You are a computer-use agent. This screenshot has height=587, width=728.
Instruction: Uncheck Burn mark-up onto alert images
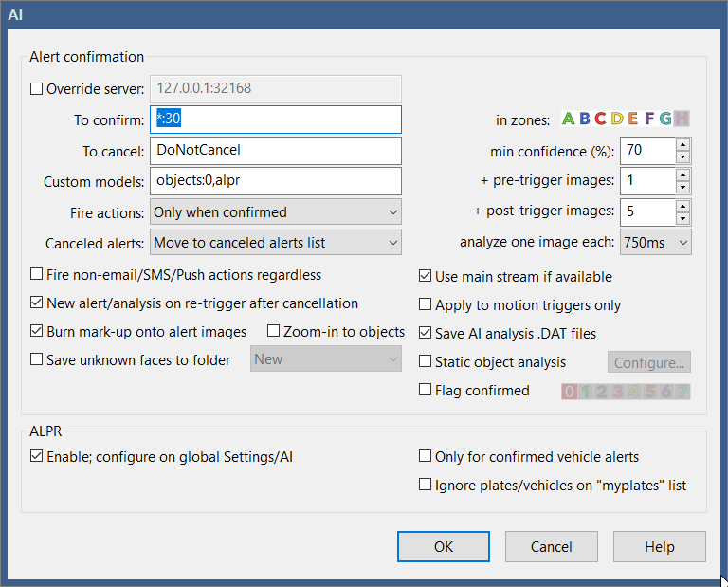37,332
